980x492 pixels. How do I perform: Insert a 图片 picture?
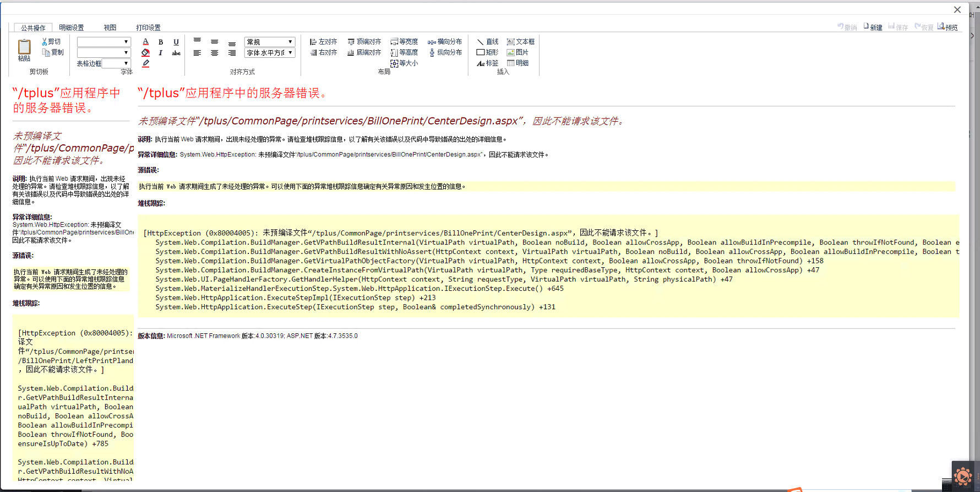click(x=518, y=52)
